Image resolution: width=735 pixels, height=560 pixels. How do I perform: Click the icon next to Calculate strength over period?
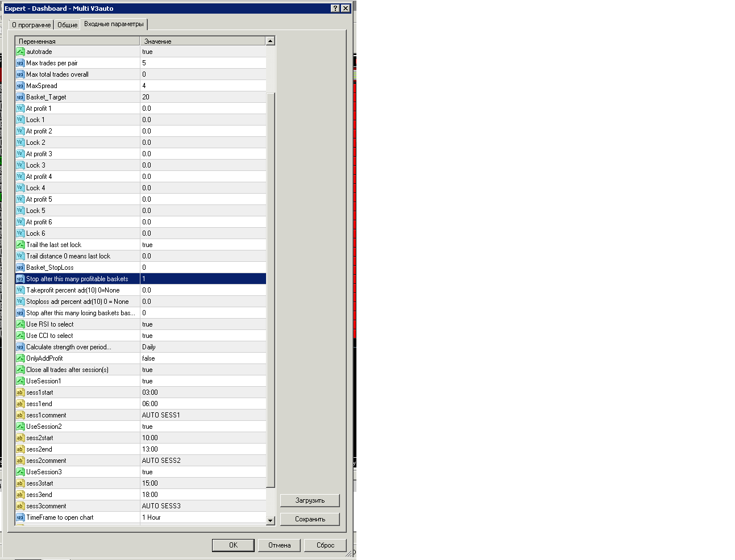[20, 347]
